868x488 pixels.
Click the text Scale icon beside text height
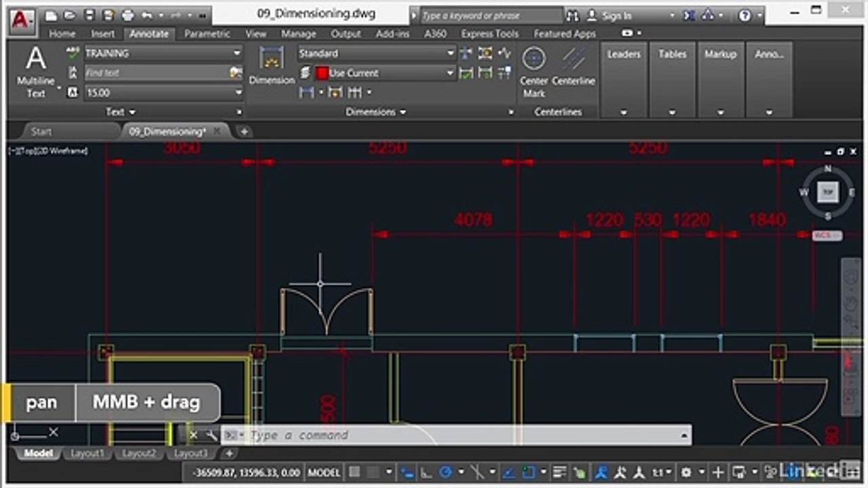pos(73,93)
